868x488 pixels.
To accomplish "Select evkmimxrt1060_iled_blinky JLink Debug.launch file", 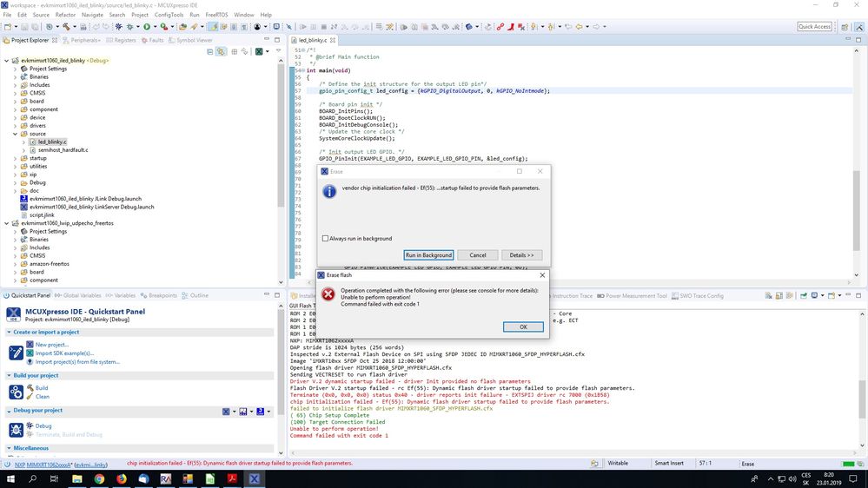I will pyautogui.click(x=85, y=199).
